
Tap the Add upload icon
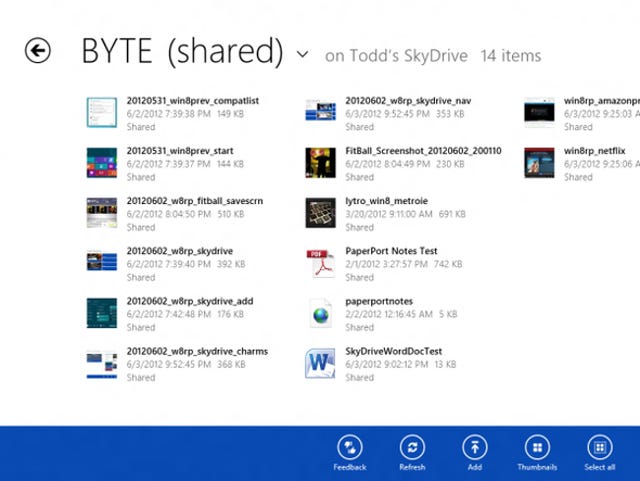tap(475, 448)
